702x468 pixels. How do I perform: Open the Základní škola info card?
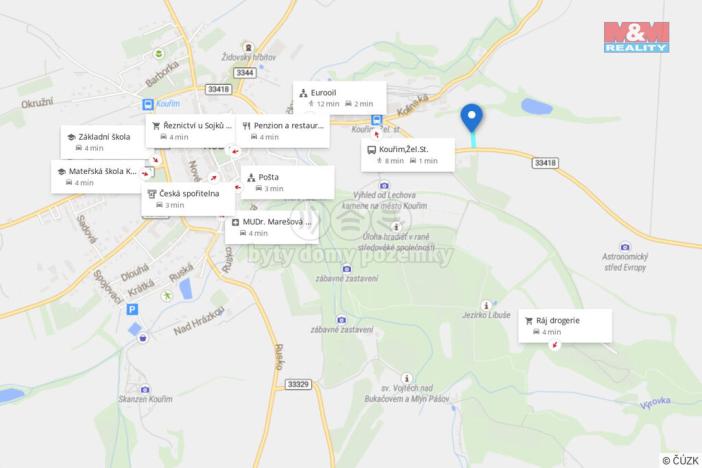tap(103, 142)
